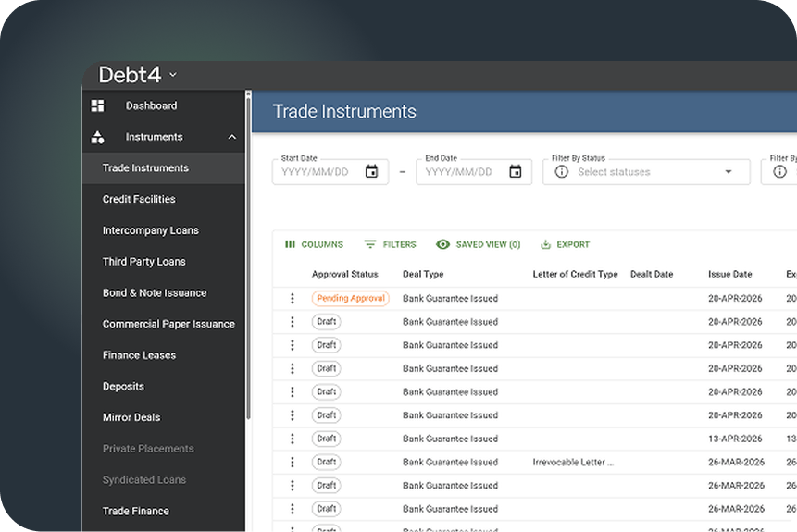Select Private Placements item
The width and height of the screenshot is (797, 532).
click(164, 449)
